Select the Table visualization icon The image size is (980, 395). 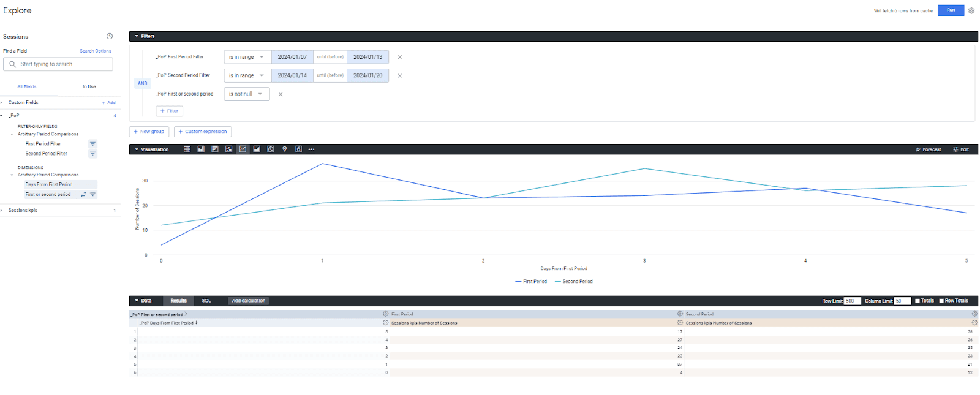[187, 149]
